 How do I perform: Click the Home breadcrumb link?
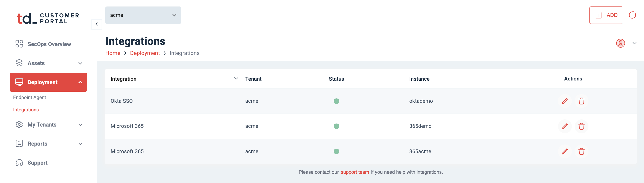(113, 53)
